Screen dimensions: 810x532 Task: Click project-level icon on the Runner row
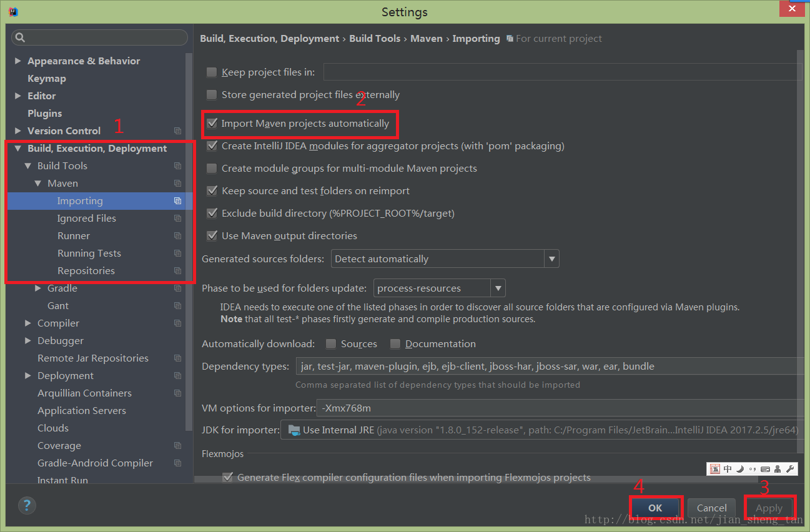177,236
